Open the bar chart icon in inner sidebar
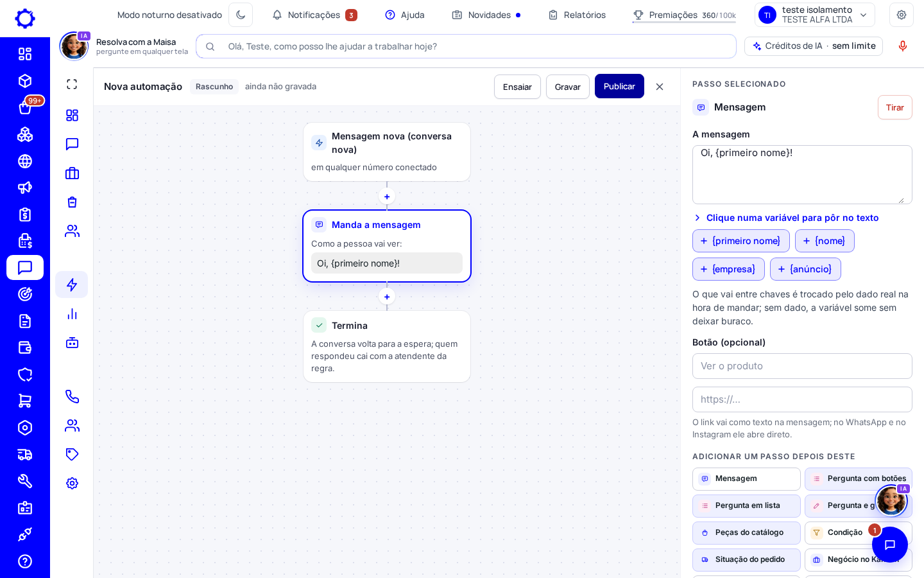Viewport: 924px width, 578px height. point(72,314)
